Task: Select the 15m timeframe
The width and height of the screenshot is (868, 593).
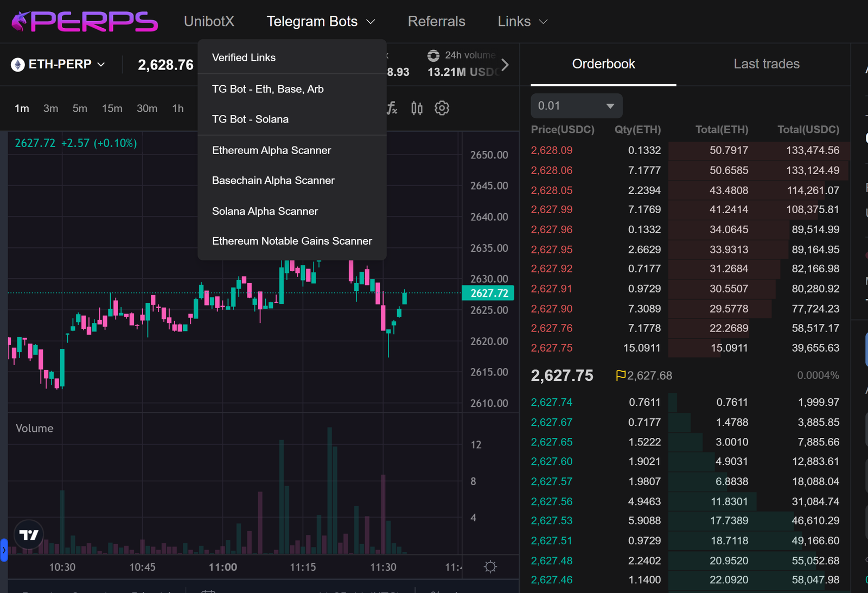Action: [x=112, y=109]
